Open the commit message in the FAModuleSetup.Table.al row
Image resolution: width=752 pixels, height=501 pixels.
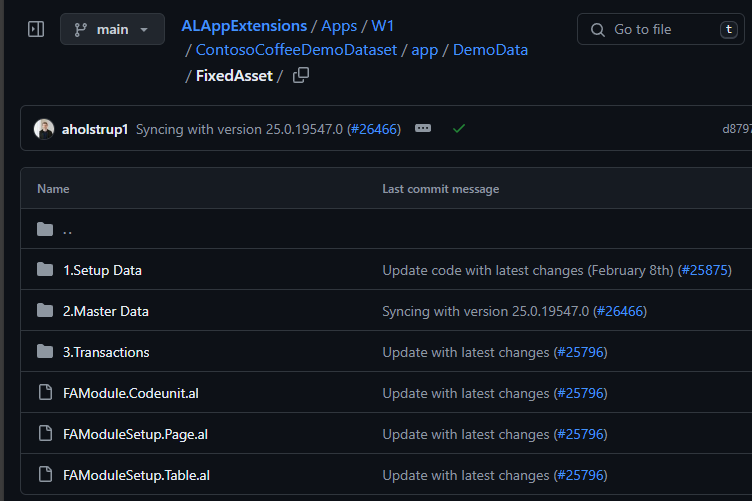466,476
